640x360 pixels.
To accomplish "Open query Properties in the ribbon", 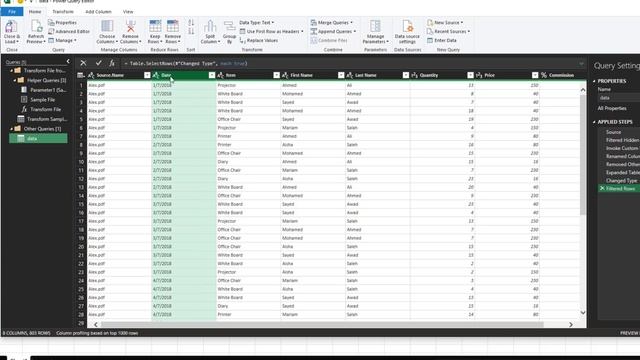I will [62, 22].
